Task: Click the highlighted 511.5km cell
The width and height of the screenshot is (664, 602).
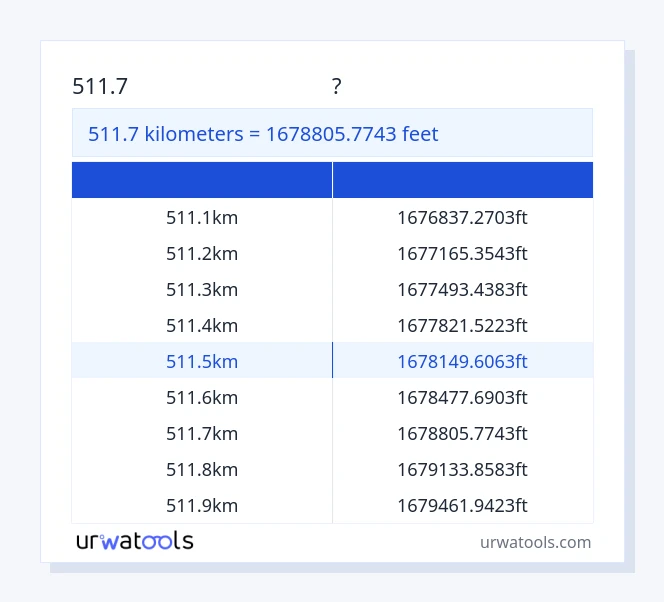Action: [202, 361]
